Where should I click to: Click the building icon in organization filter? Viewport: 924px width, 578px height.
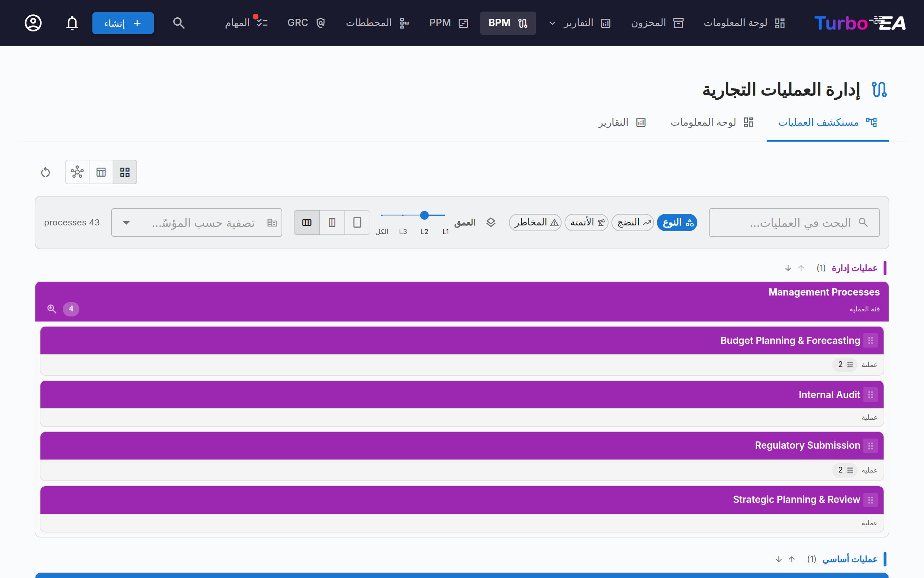[272, 223]
